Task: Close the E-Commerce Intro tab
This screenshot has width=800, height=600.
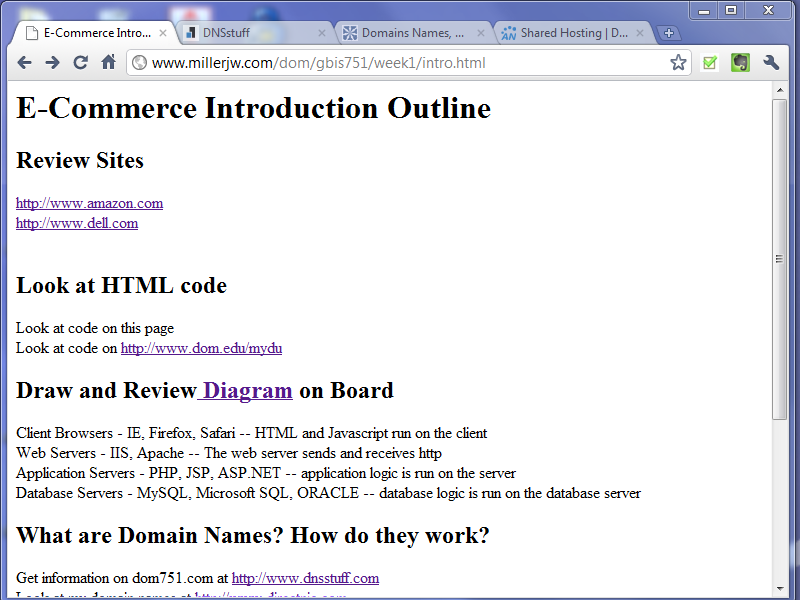Action: tap(162, 33)
